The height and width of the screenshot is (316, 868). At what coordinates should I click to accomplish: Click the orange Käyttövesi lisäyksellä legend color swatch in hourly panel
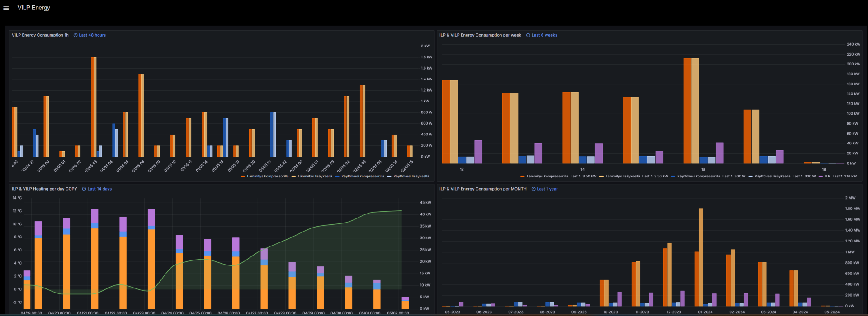[x=389, y=177]
